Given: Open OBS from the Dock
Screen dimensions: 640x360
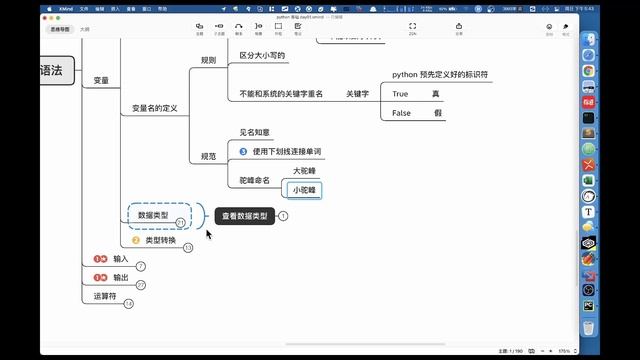Looking at the screenshot, I should click(x=588, y=290).
